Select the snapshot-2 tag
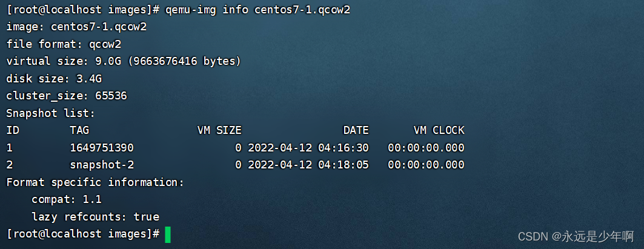This screenshot has height=249, width=644. (102, 165)
